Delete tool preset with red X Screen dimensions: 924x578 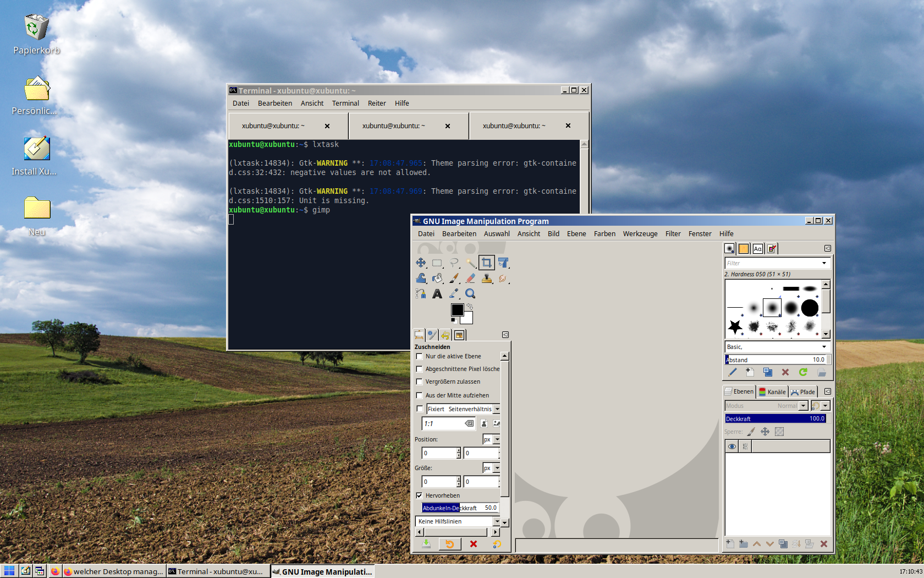pos(474,544)
